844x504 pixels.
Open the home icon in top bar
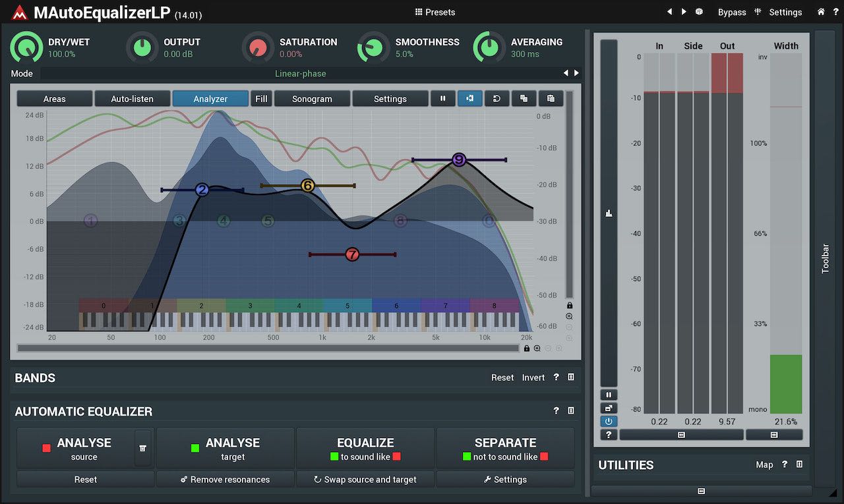pos(821,12)
